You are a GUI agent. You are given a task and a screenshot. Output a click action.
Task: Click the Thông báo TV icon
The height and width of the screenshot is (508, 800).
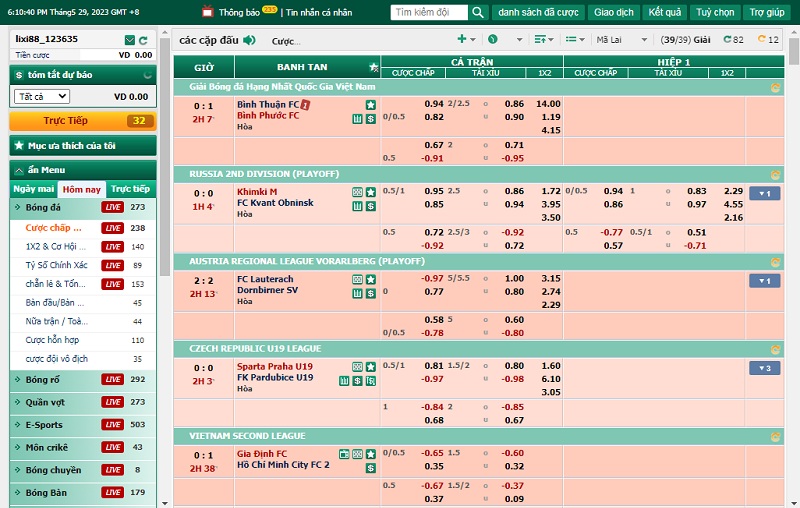pos(207,11)
